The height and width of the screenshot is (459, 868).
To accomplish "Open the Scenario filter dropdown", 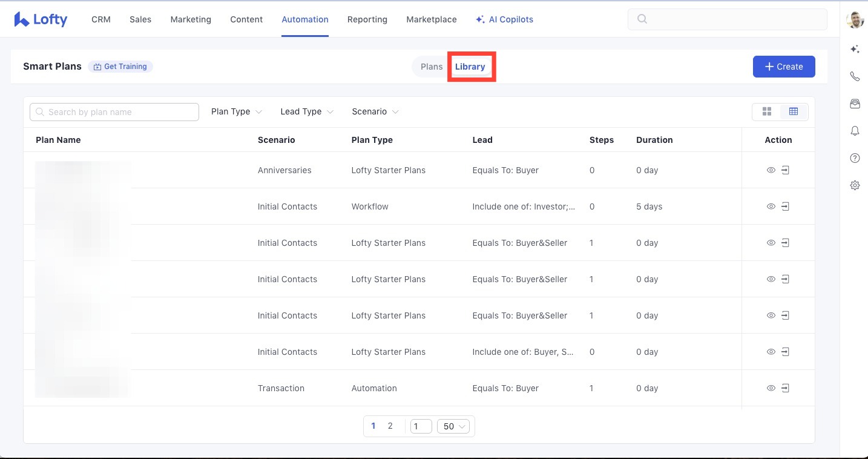I will tap(374, 111).
